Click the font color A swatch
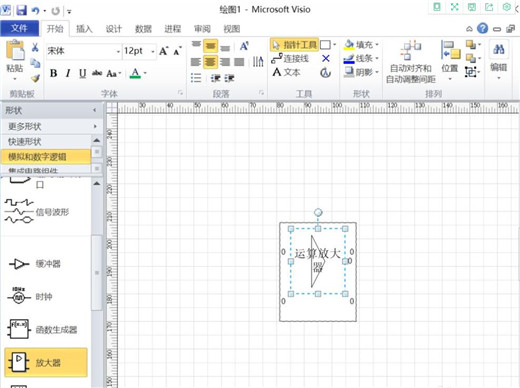520x388 pixels. (x=135, y=73)
